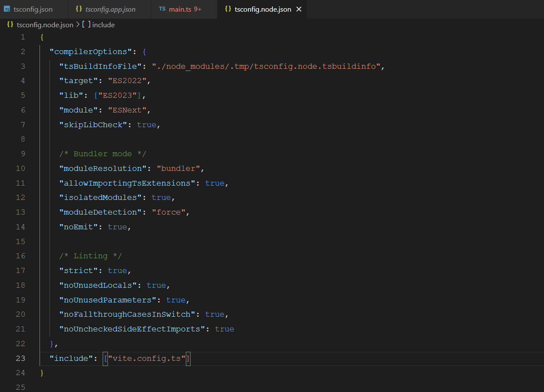Click the true value of noEmit

[117, 227]
